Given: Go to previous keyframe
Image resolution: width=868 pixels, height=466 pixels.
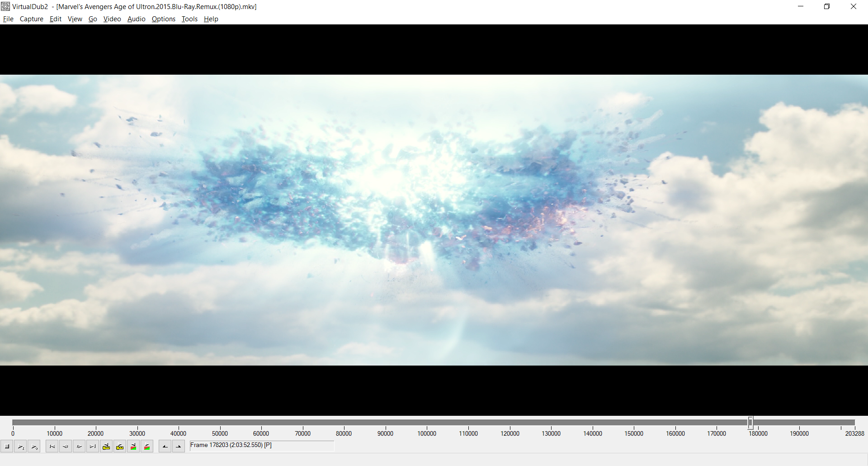Looking at the screenshot, I should [106, 447].
